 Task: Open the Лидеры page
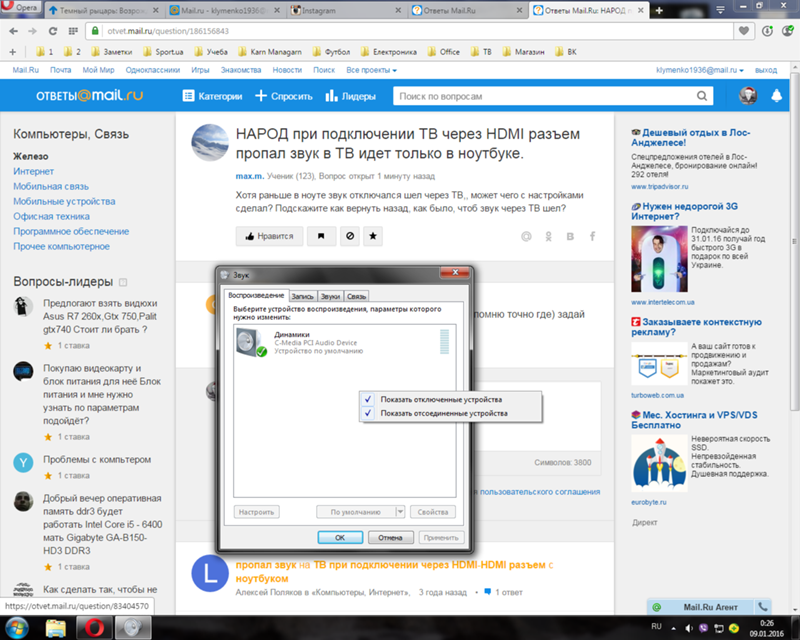point(351,96)
